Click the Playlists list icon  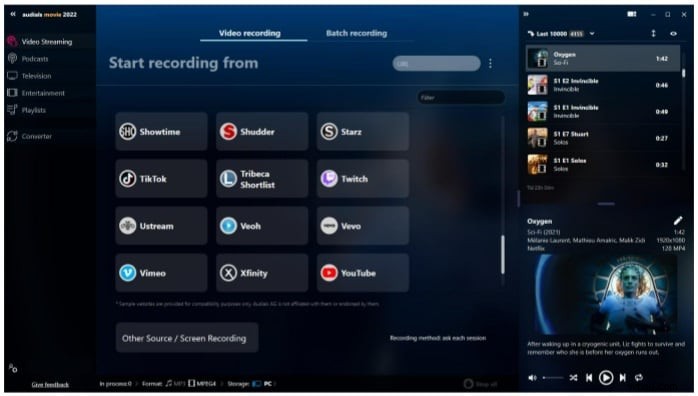(x=12, y=109)
